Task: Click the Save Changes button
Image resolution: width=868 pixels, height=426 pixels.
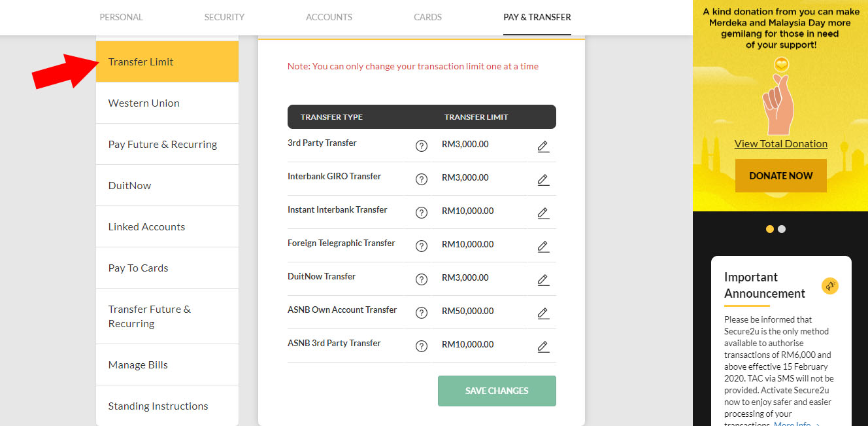Action: (497, 391)
